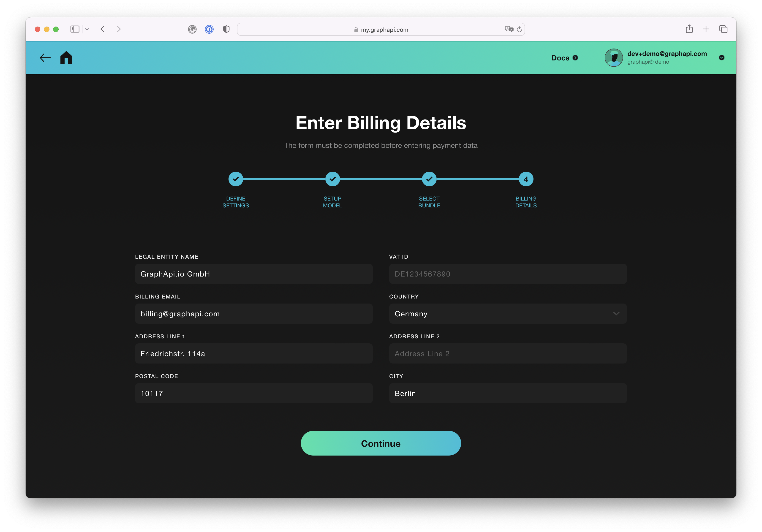
Task: Click the privacy shield icon
Action: tap(226, 30)
